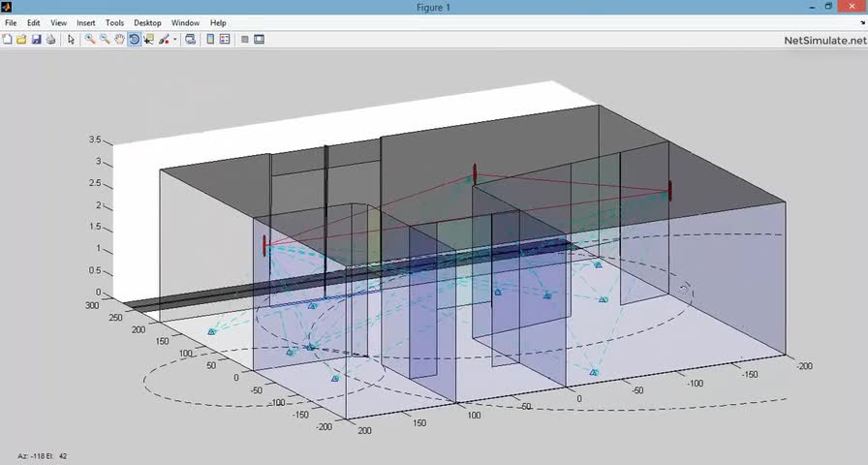Activate the Data Cursor tool

click(x=148, y=40)
